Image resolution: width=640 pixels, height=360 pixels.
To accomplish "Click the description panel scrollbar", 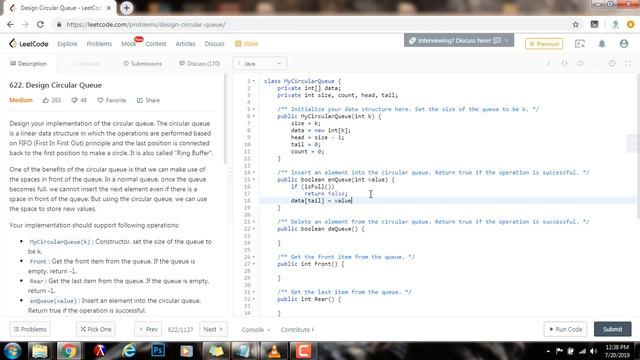I will (x=225, y=119).
